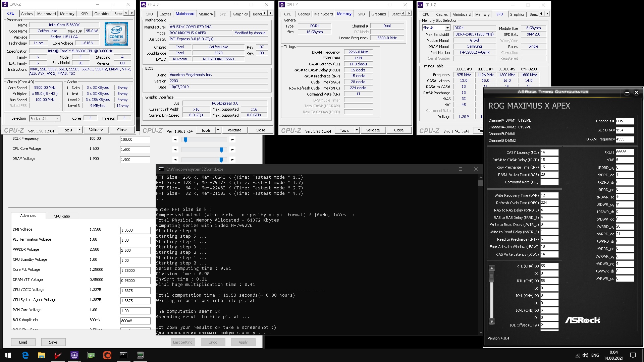Screen dimensions: 644x362
Task: Click right arrow of CPU Core Voltage slider
Action: (x=232, y=149)
